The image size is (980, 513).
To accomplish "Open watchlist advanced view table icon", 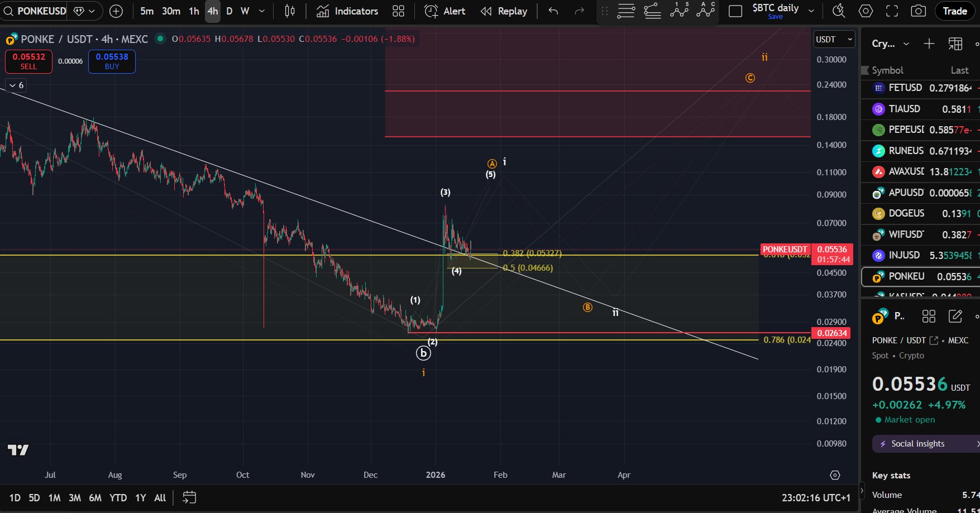I will pyautogui.click(x=955, y=44).
